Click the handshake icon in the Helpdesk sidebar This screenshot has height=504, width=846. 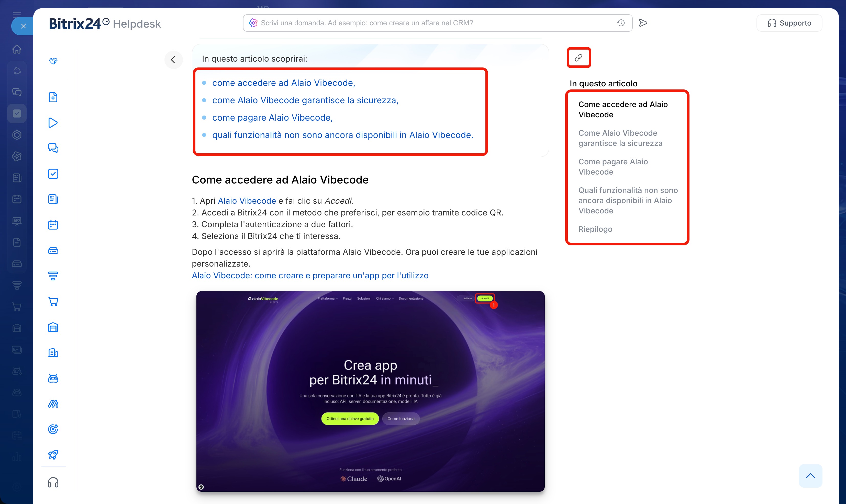[x=53, y=61]
